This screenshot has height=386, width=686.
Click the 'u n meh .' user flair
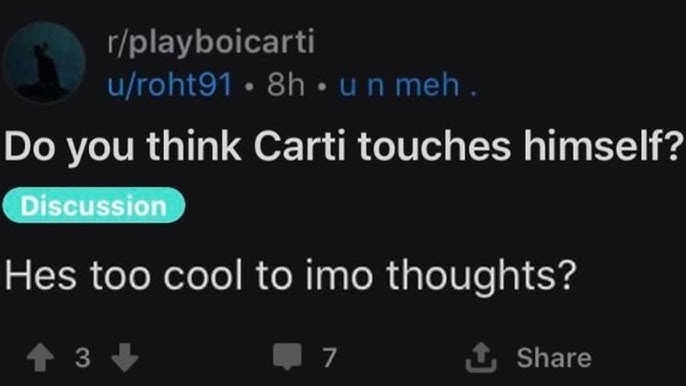[x=407, y=85]
